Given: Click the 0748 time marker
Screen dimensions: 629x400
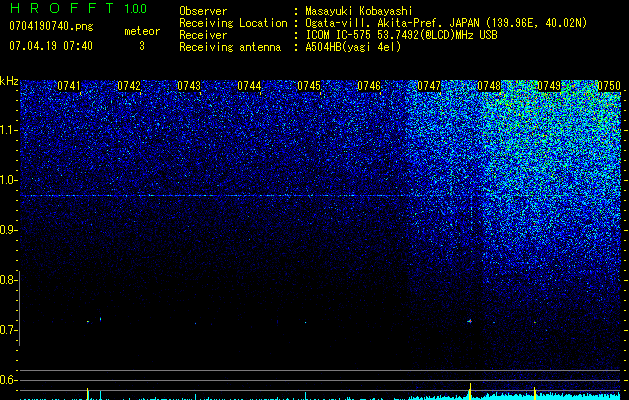Looking at the screenshot, I should click(x=489, y=86).
